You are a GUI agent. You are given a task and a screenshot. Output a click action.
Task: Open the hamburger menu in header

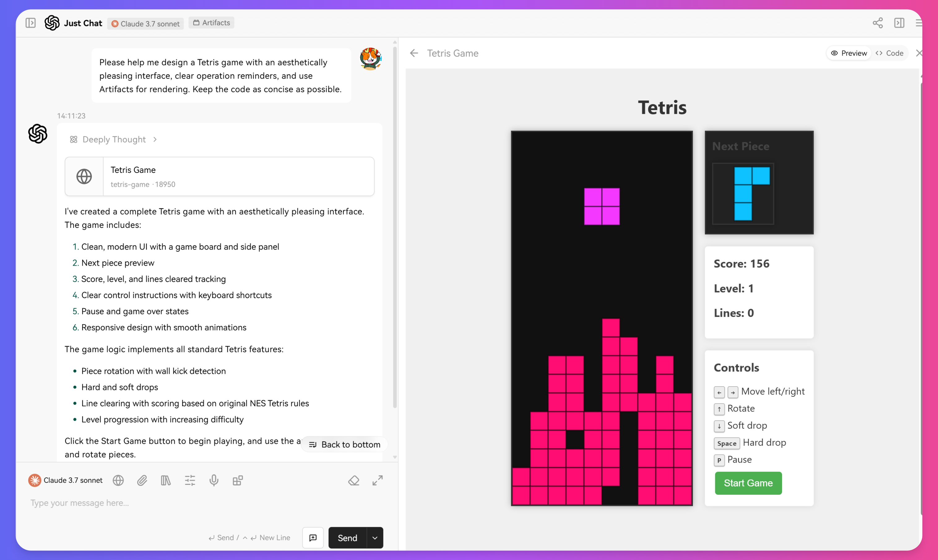(x=919, y=23)
